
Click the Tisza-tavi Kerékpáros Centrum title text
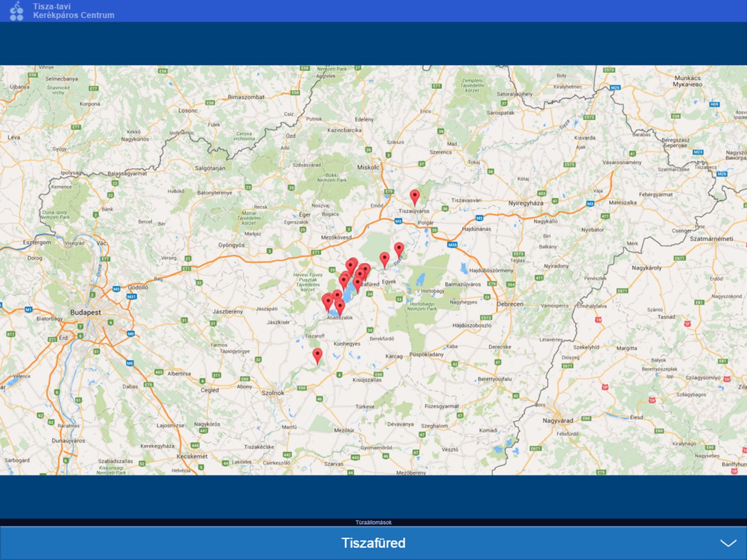tap(74, 11)
